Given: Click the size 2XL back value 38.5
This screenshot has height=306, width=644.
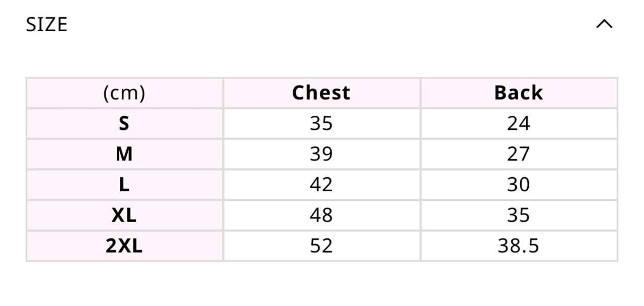Looking at the screenshot, I should pyautogui.click(x=518, y=247).
